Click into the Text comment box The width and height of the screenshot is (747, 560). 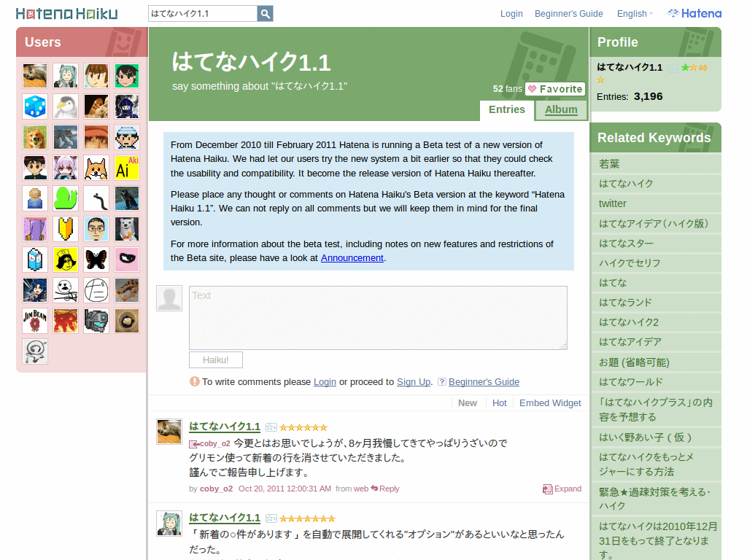(x=378, y=318)
